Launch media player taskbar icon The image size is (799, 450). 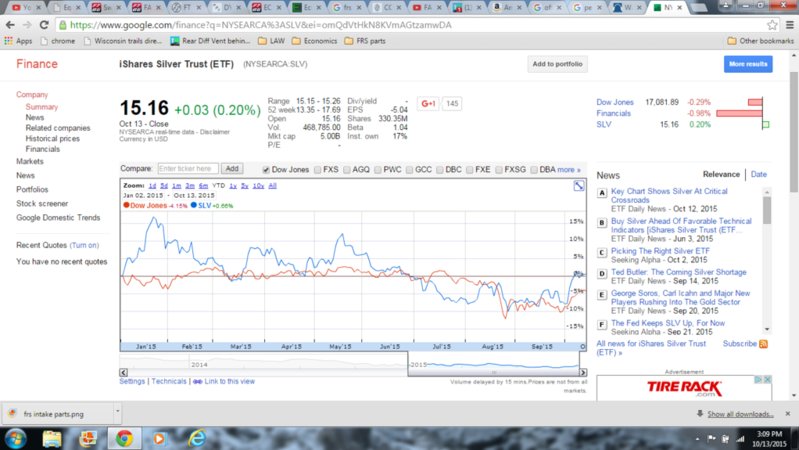point(159,438)
